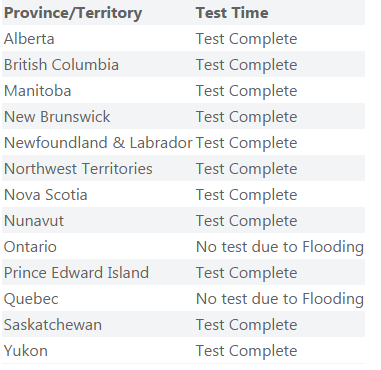Select Alberta's Test Complete status
This screenshot has width=381, height=370.
246,39
